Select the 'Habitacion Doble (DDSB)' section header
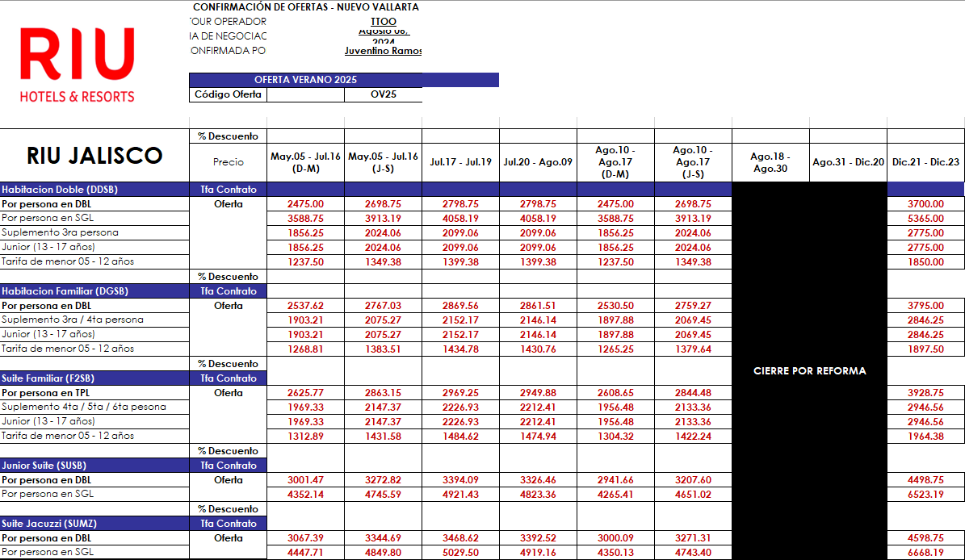965x560 pixels. tap(94, 190)
